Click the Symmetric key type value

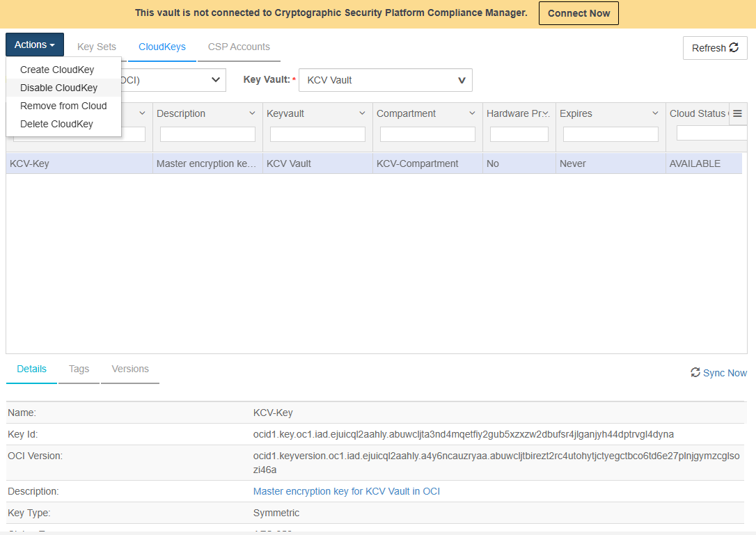tap(276, 513)
